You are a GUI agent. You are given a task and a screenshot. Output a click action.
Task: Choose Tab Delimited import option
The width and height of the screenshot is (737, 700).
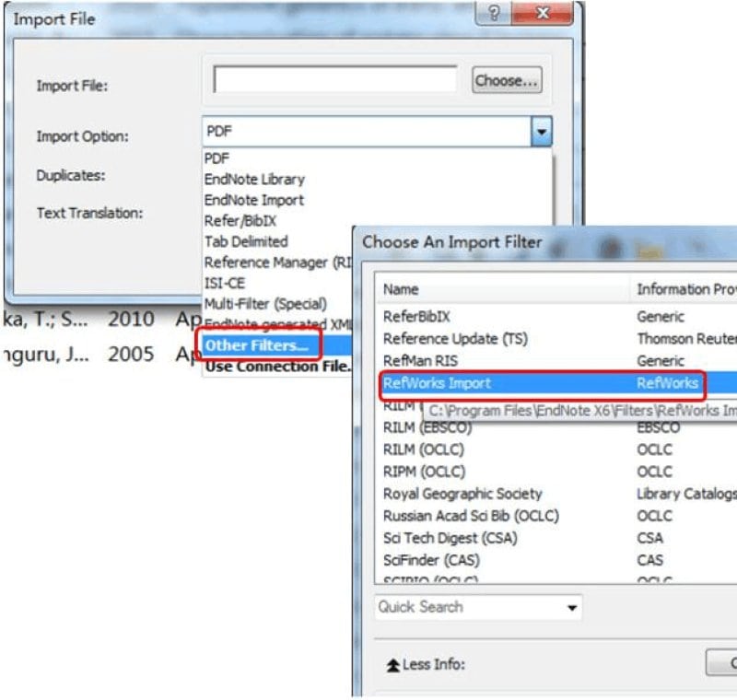(x=246, y=241)
